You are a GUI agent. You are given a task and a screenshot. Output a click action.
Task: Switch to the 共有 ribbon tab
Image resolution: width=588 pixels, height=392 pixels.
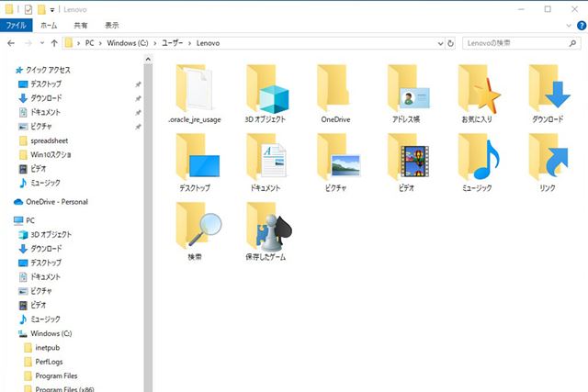(81, 26)
